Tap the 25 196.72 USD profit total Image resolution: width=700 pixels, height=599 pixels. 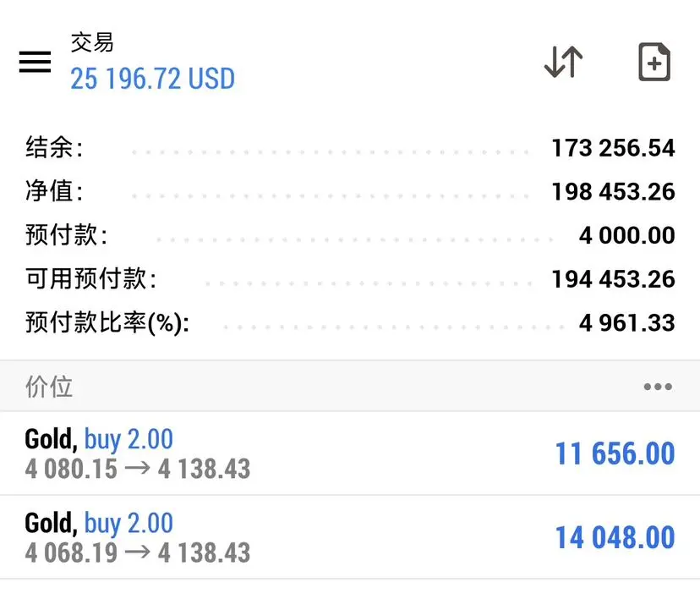[153, 79]
